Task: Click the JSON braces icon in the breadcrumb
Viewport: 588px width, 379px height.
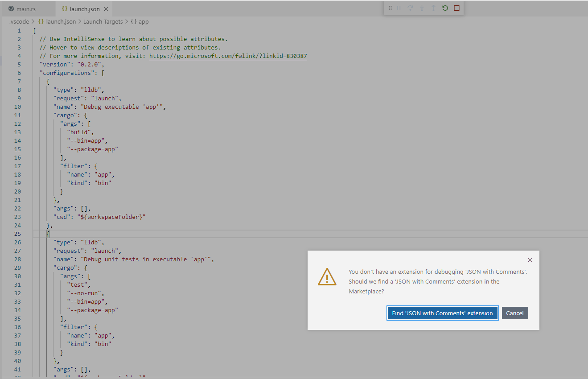Action: click(x=41, y=21)
